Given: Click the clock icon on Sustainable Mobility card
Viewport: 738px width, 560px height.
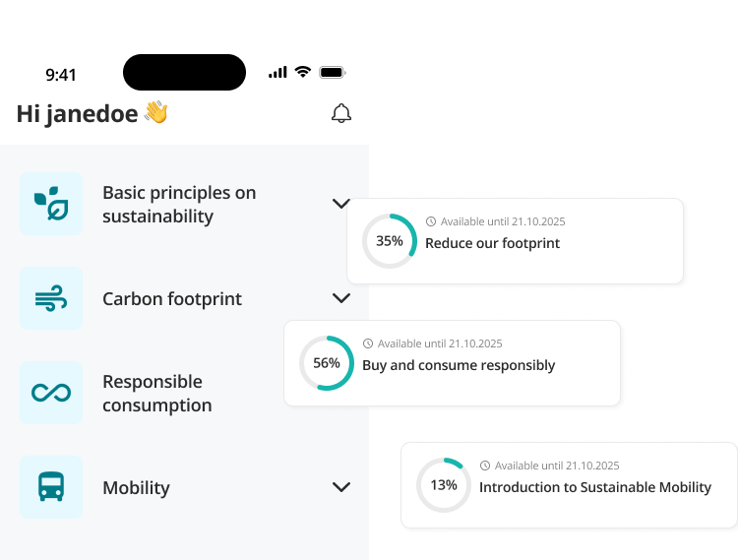Looking at the screenshot, I should 485,466.
